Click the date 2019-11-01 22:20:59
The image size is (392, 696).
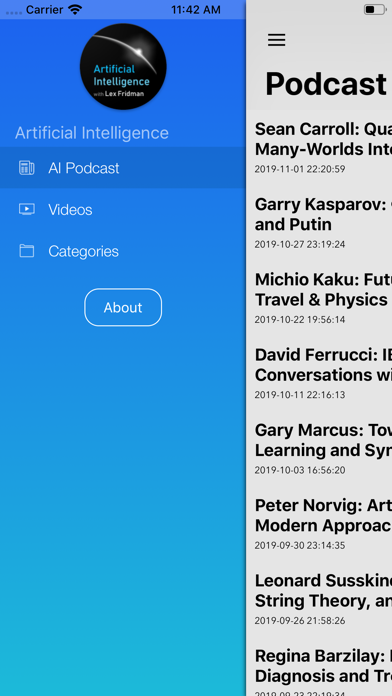point(300,169)
